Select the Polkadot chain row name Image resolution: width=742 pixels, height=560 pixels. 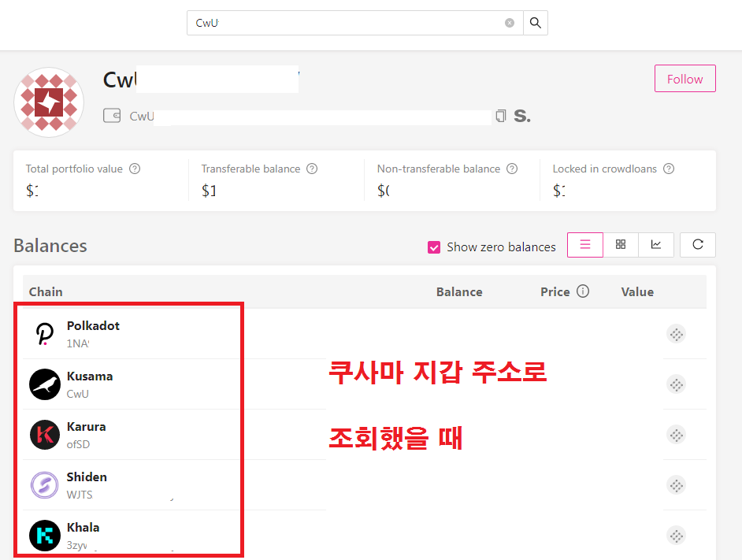(x=93, y=325)
